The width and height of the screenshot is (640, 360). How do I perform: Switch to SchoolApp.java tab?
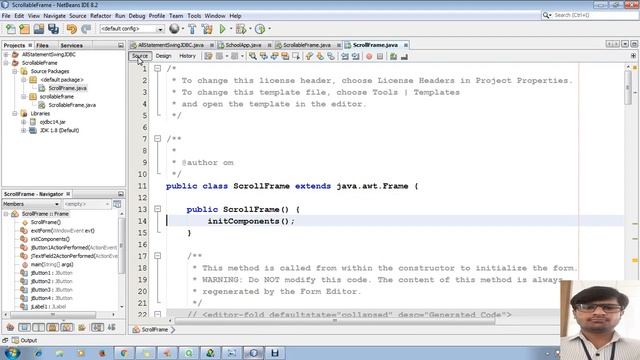[243, 45]
